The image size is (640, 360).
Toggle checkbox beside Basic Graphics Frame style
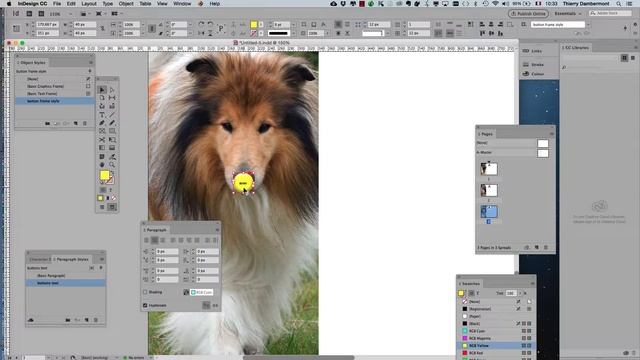coord(88,86)
